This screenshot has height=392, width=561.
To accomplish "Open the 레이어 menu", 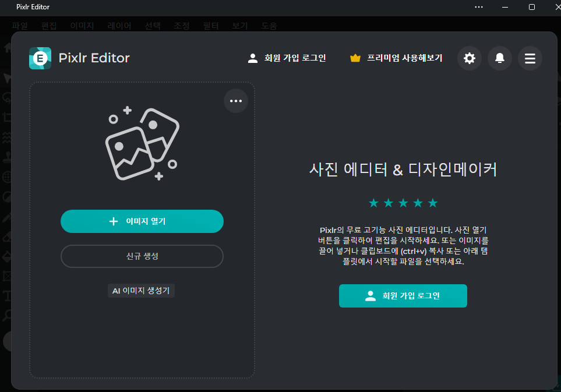I will 119,26.
